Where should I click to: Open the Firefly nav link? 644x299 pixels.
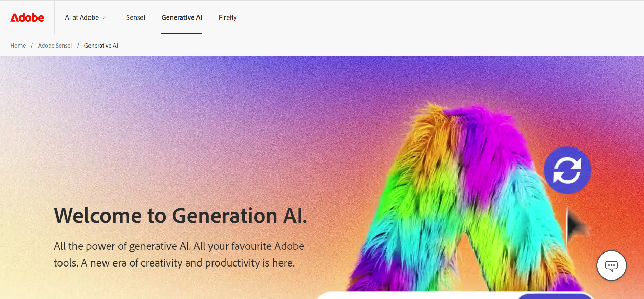point(228,17)
